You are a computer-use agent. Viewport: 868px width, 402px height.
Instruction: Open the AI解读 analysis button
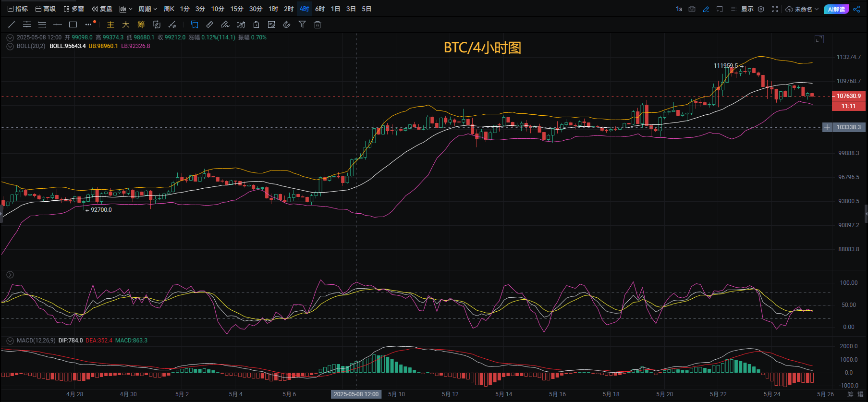(x=836, y=9)
